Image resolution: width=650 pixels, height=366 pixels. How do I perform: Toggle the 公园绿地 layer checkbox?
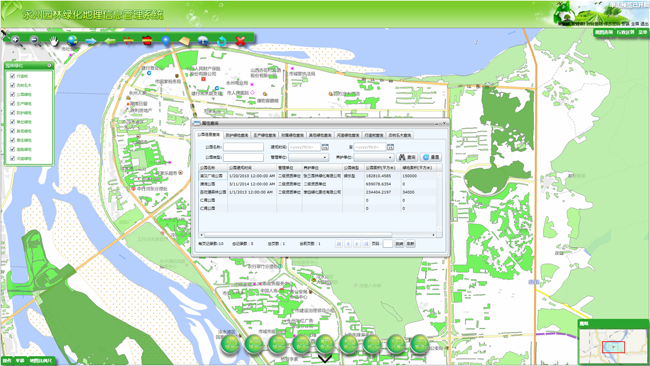(12, 95)
